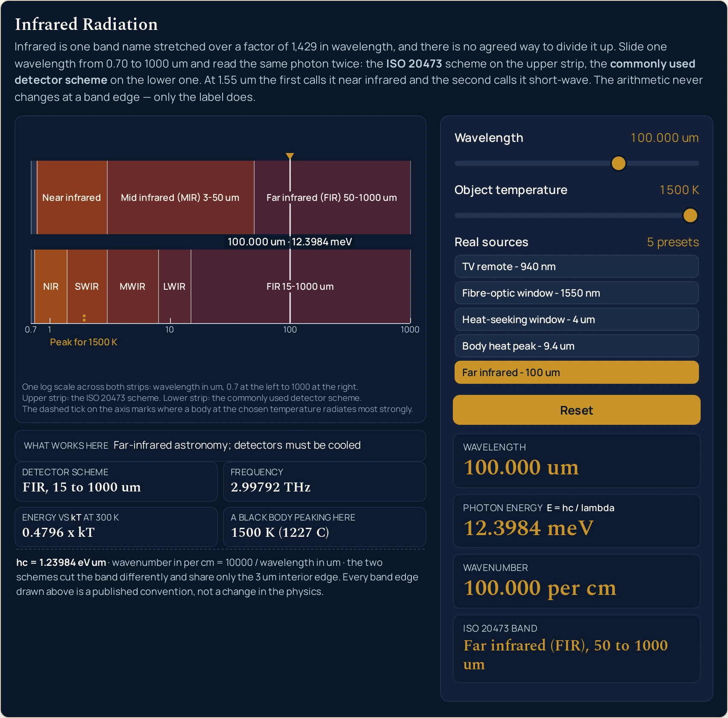
Task: Click the large 100.000 um wavelength readout card
Action: (x=576, y=461)
